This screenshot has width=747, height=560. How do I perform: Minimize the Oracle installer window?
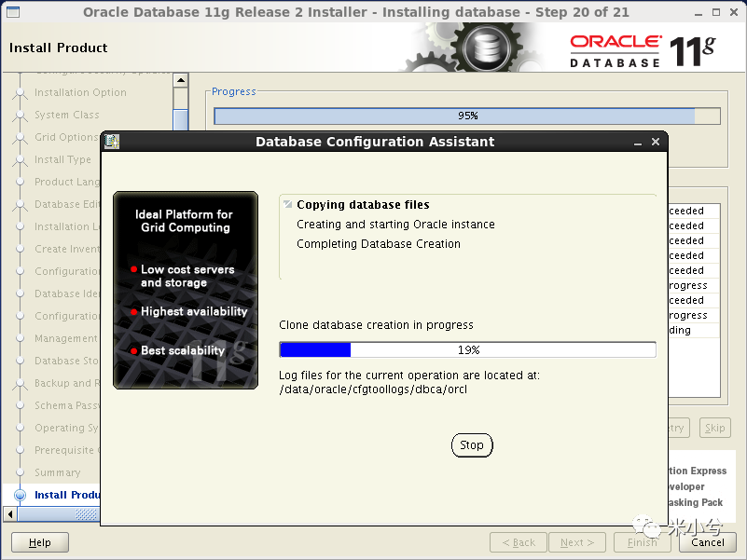(x=699, y=13)
